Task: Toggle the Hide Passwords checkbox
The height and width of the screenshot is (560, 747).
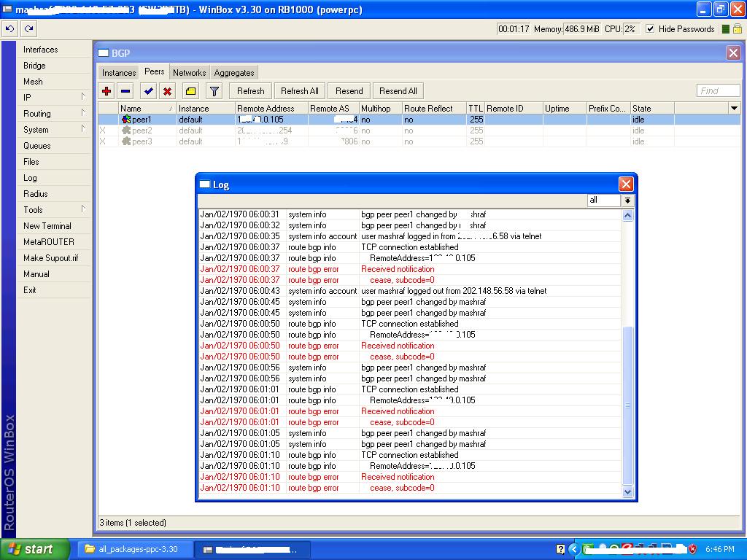Action: (650, 29)
